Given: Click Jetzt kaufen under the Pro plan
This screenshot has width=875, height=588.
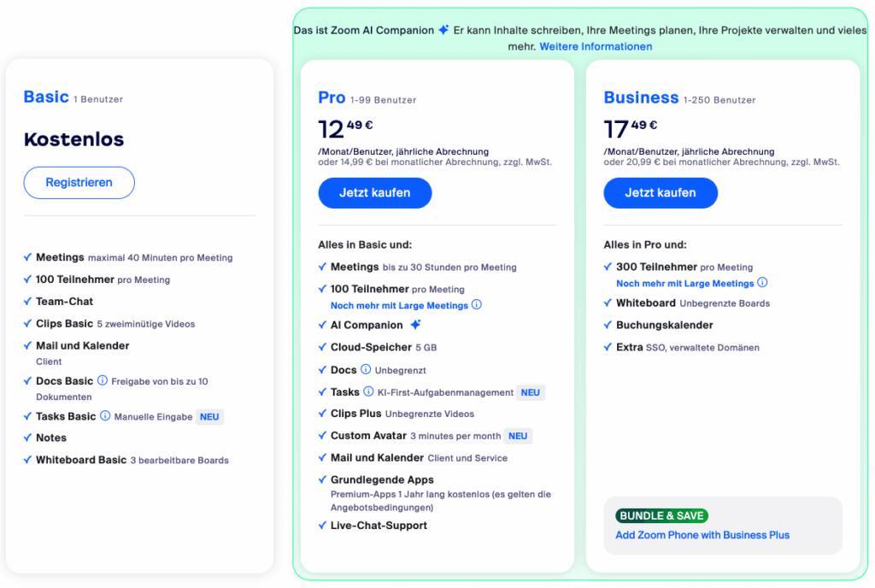Looking at the screenshot, I should click(x=375, y=193).
